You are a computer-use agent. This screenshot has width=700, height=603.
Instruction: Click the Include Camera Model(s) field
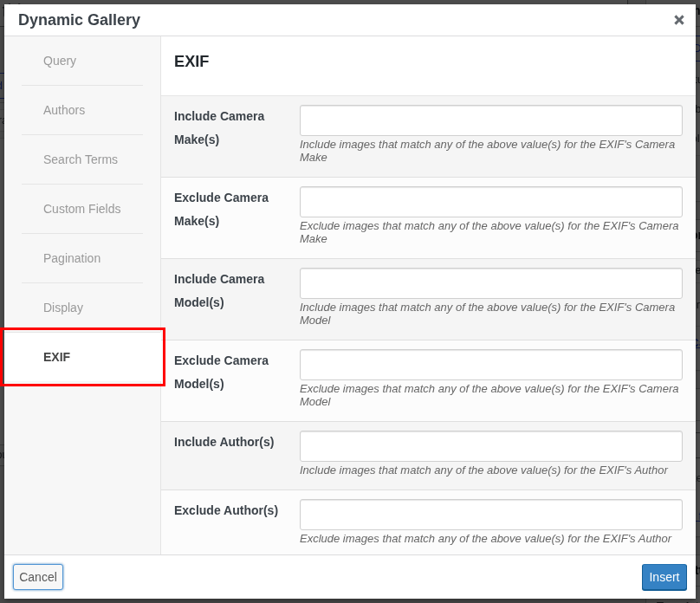tap(490, 283)
